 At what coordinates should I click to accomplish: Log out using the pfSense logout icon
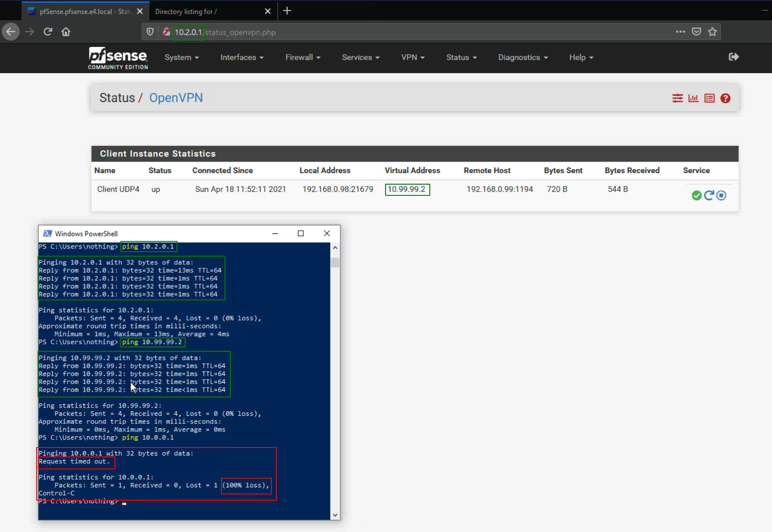tap(734, 57)
